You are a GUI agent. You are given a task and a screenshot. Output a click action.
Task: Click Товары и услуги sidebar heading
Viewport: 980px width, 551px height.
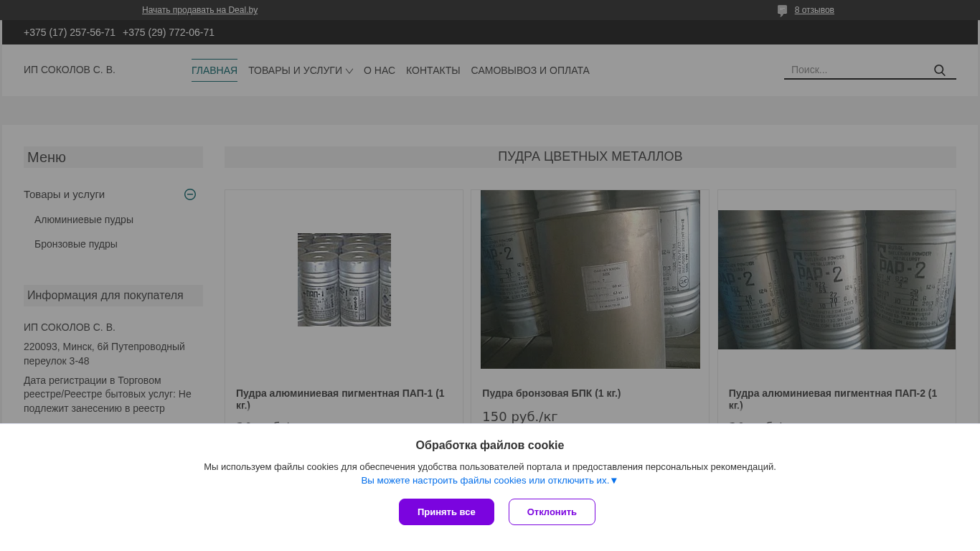(64, 194)
